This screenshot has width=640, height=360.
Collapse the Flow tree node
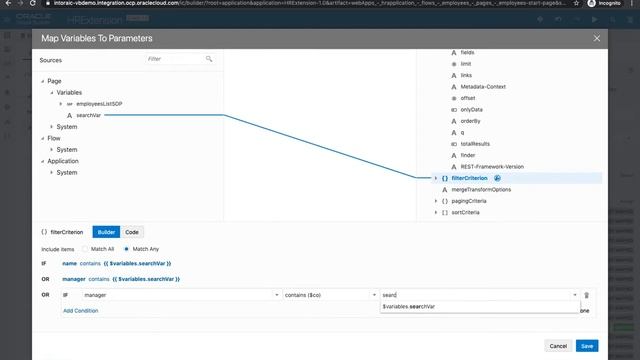tap(42, 138)
